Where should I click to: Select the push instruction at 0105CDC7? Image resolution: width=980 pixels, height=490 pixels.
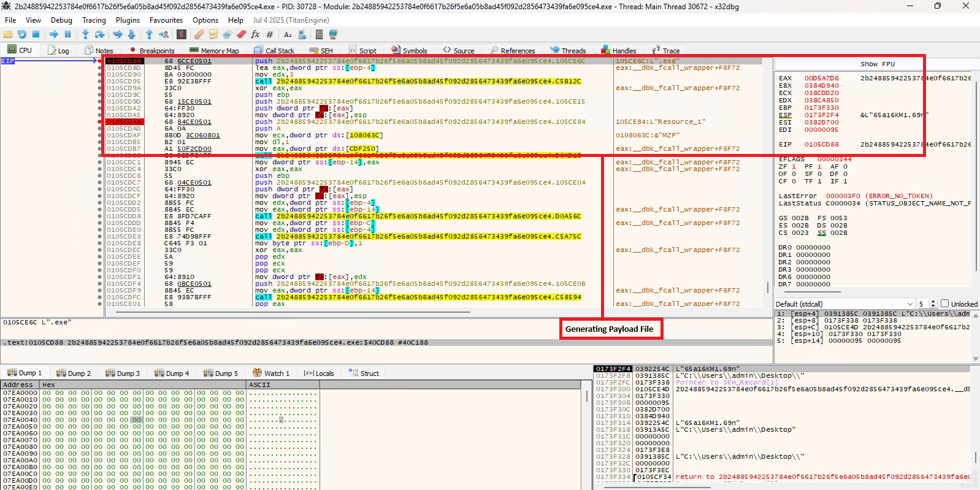[264, 183]
